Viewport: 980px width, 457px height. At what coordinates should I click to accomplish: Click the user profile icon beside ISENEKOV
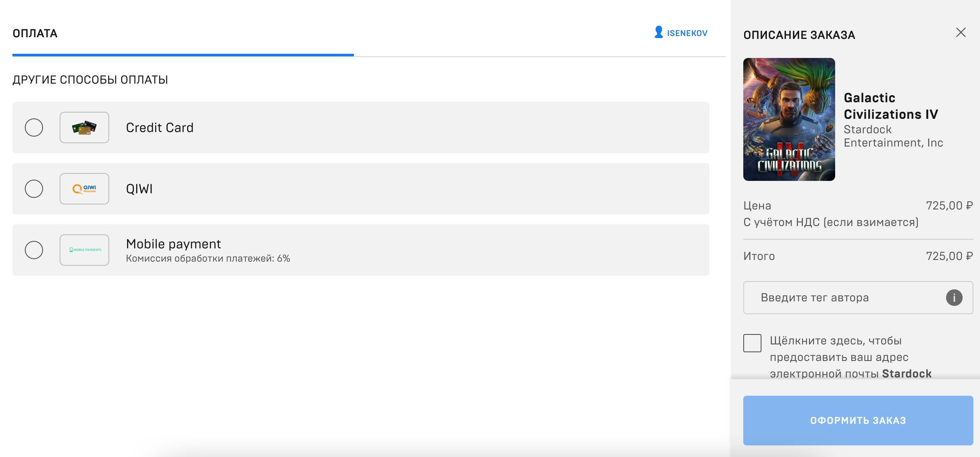(x=658, y=32)
